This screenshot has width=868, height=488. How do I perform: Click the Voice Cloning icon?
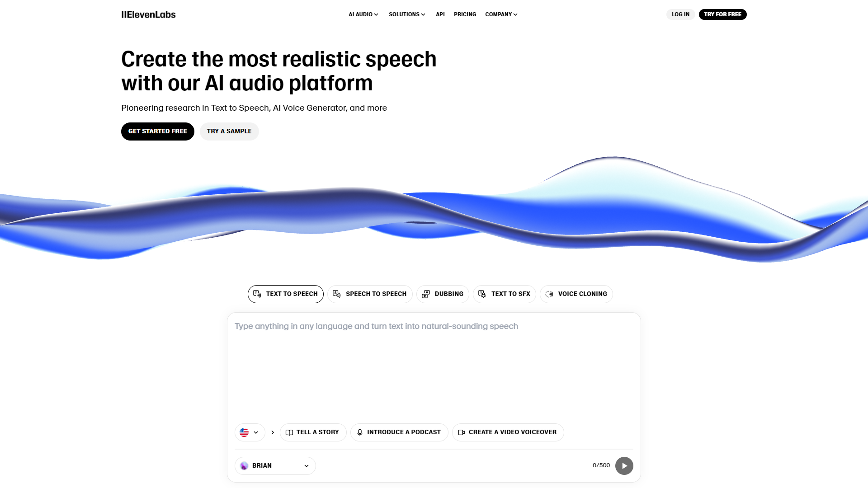point(549,294)
